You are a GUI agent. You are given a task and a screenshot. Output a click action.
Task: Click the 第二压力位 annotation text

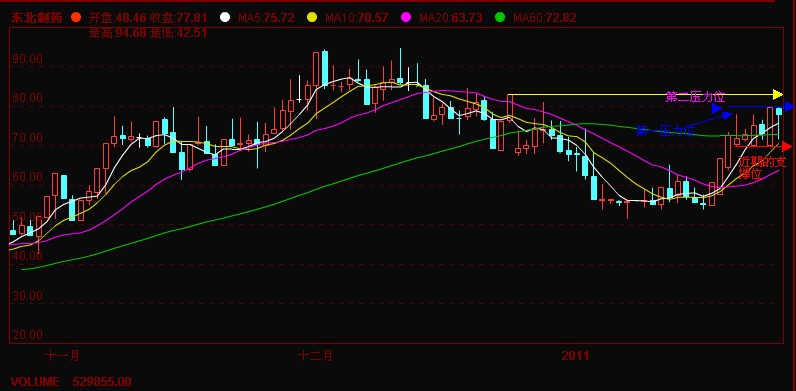click(695, 97)
